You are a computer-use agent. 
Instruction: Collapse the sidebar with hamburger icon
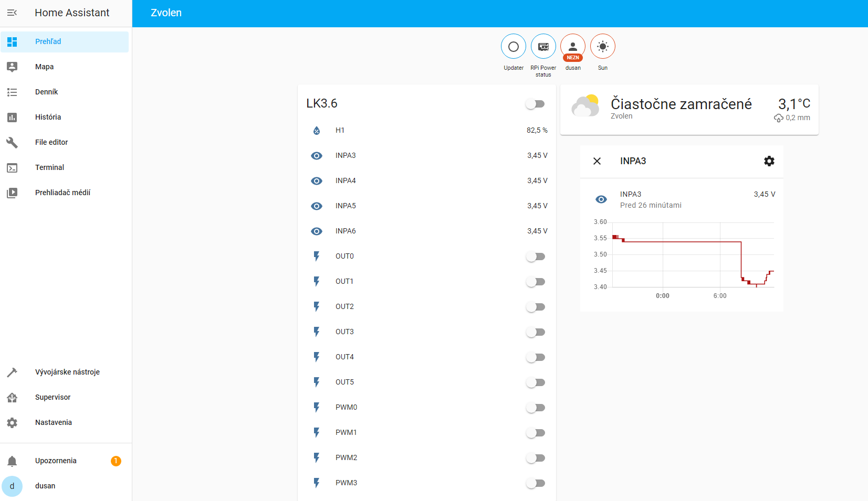click(12, 13)
